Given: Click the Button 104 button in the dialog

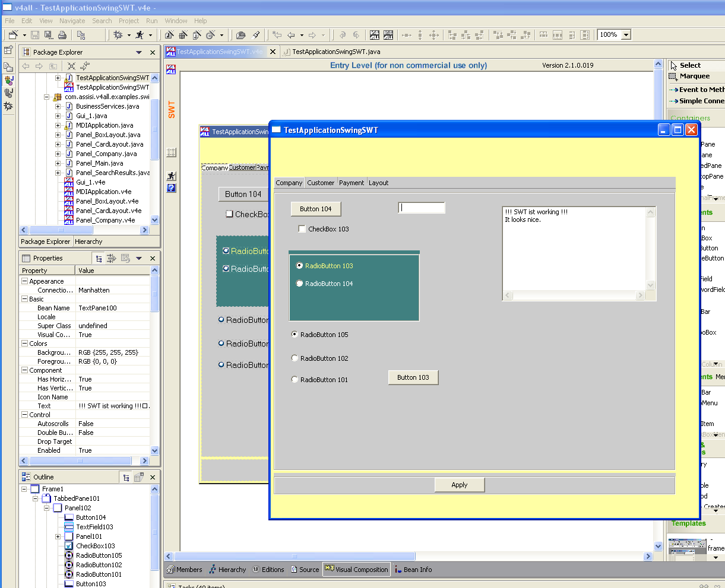Looking at the screenshot, I should pos(315,209).
